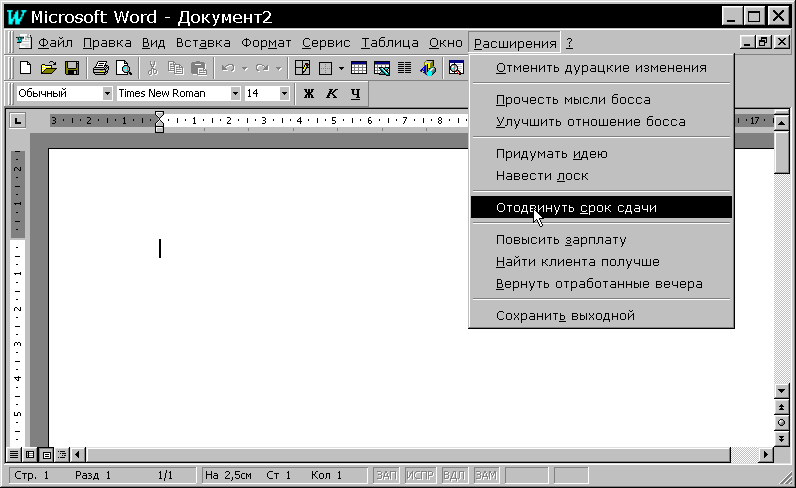Choose Придумать идею
Viewport: 796px width, 488px height.
pos(602,153)
